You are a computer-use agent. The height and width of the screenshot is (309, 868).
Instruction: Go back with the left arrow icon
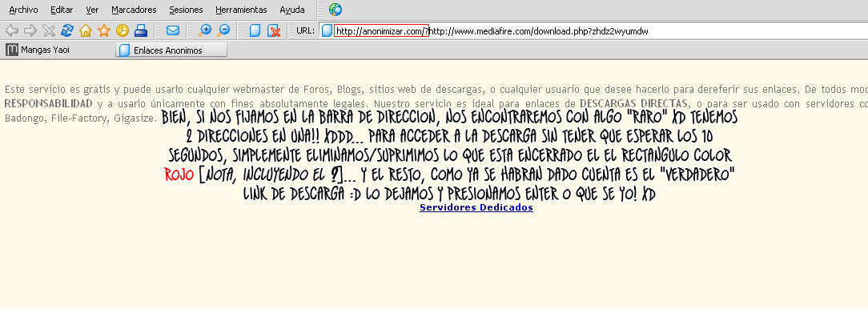[x=12, y=30]
